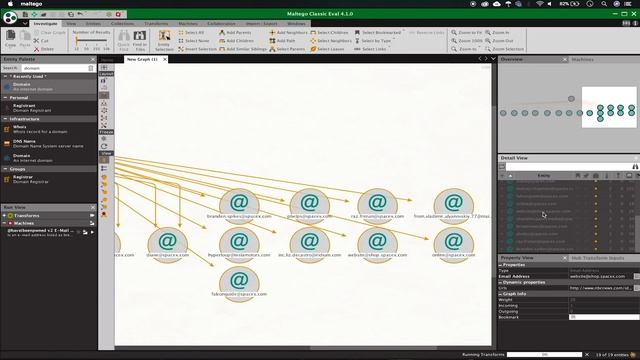Click the undo arrow in quick-access toolbar

(x=80, y=14)
